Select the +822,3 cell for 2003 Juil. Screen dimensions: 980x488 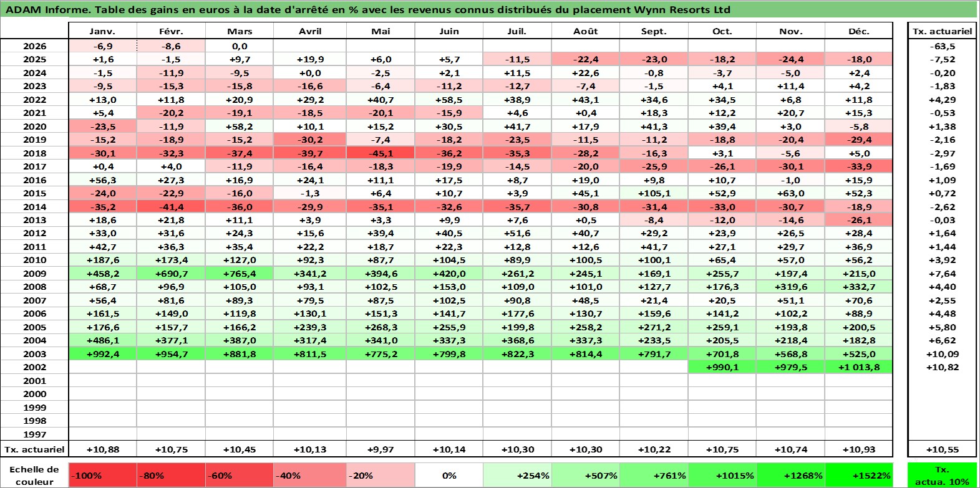pos(517,354)
